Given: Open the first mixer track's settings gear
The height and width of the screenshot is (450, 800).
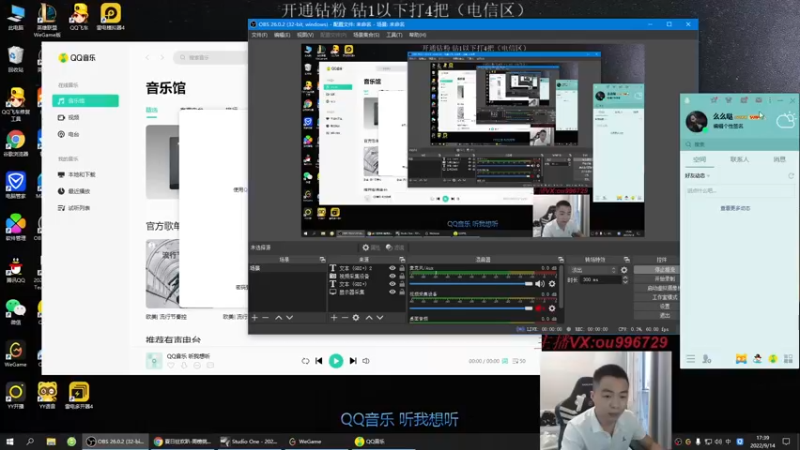Looking at the screenshot, I should coord(552,284).
